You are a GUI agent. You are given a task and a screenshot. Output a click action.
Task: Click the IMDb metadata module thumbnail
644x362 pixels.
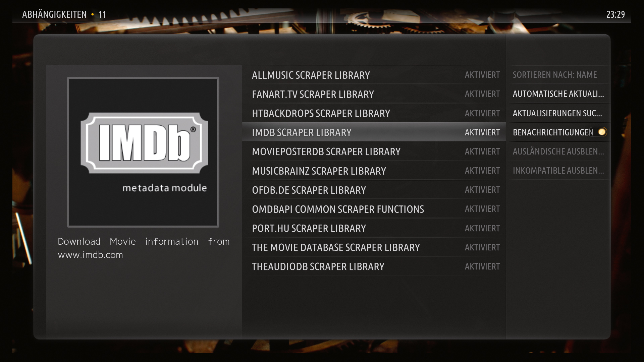click(x=143, y=152)
